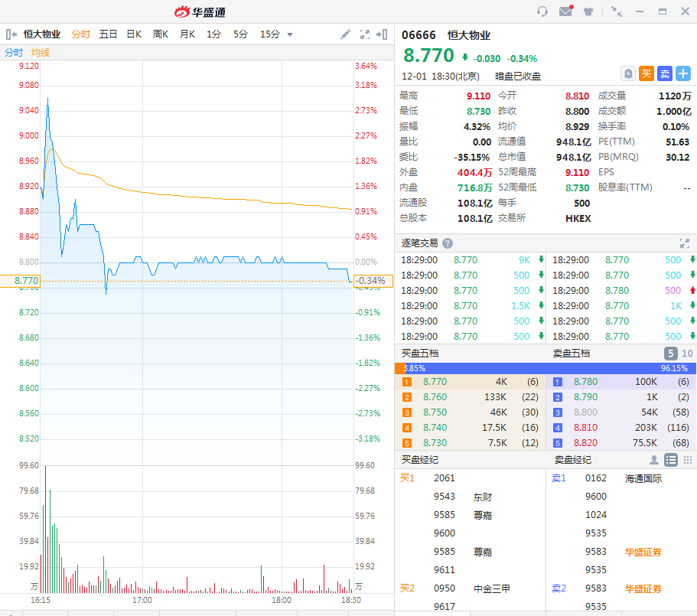Click the 8.770 current price marker
The image size is (697, 616).
click(x=21, y=281)
